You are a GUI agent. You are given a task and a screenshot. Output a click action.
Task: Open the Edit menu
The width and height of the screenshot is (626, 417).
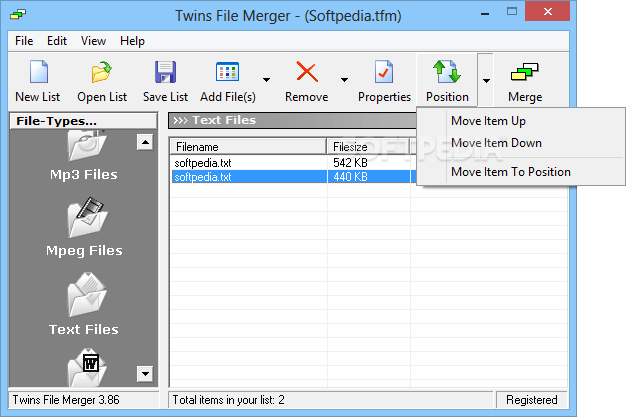click(x=57, y=41)
